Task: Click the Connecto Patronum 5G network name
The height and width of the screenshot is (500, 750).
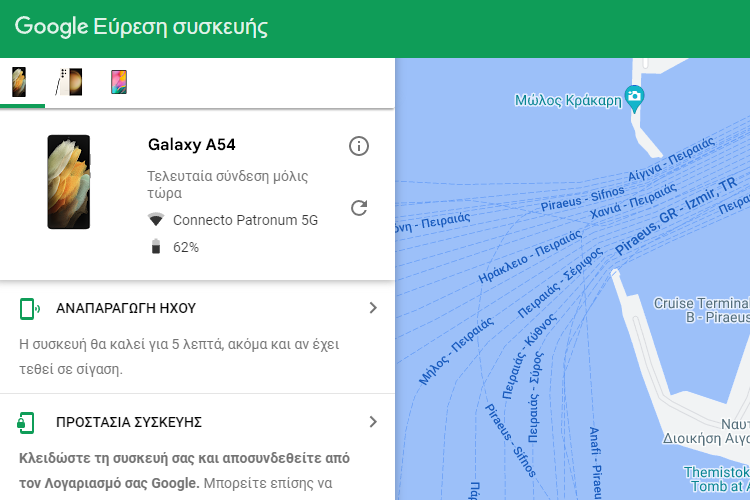Action: [x=245, y=220]
